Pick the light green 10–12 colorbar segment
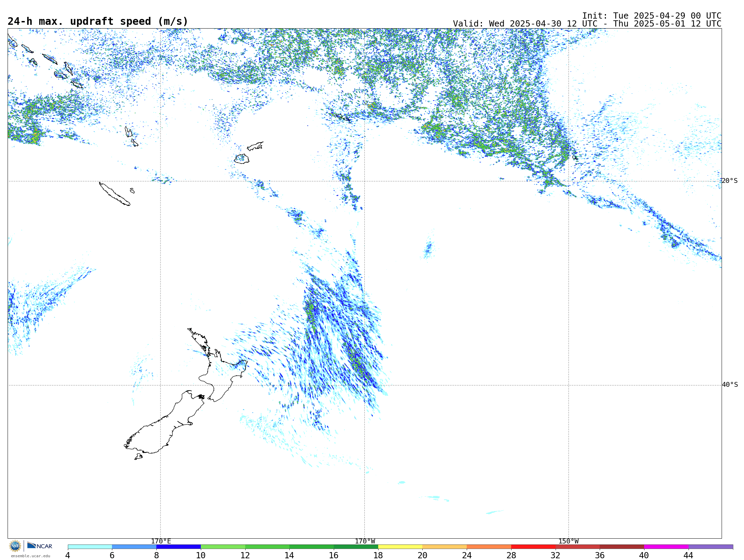 [223, 547]
